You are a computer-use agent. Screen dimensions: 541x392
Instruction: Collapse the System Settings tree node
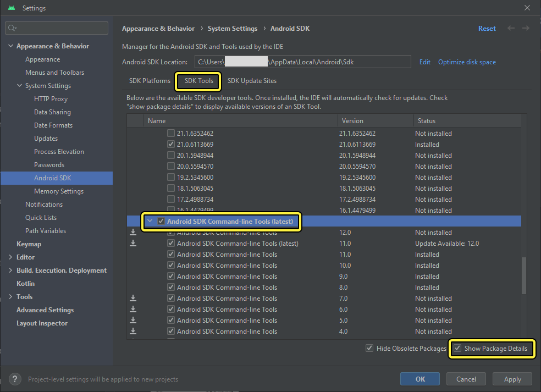click(x=19, y=86)
